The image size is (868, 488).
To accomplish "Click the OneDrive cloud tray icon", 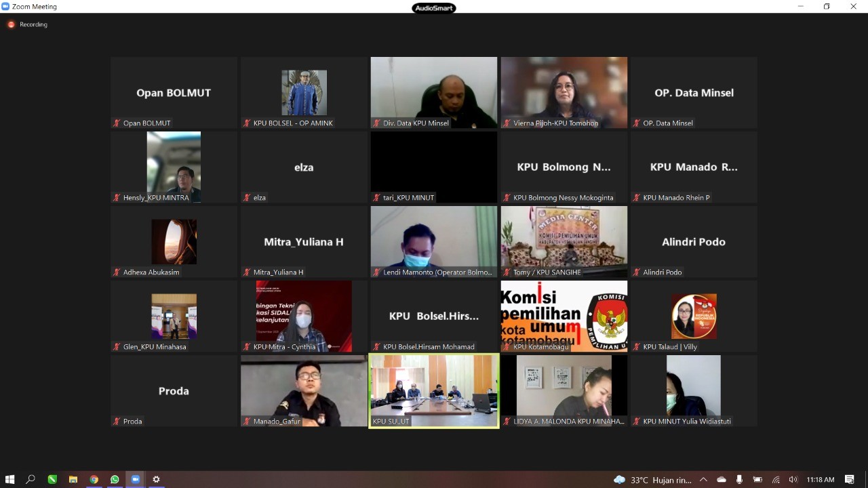I will tap(722, 479).
